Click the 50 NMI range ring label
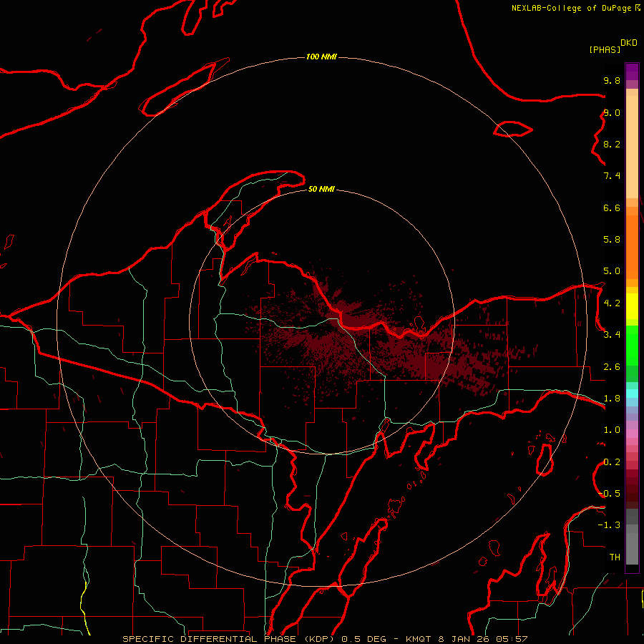644x644 pixels. (321, 189)
